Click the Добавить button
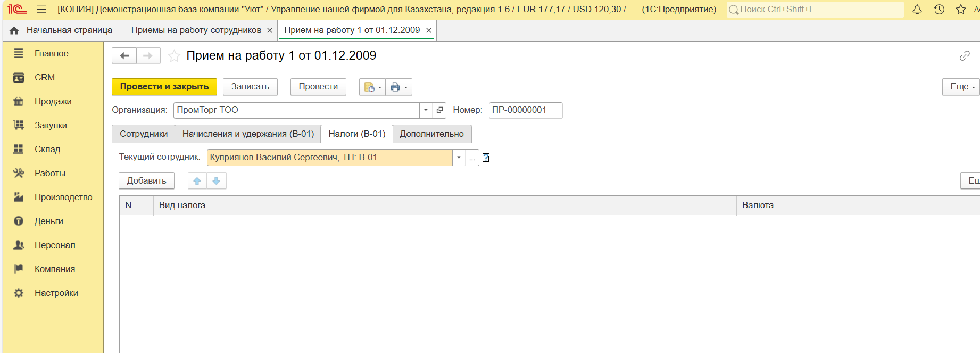The height and width of the screenshot is (353, 980). pos(146,181)
